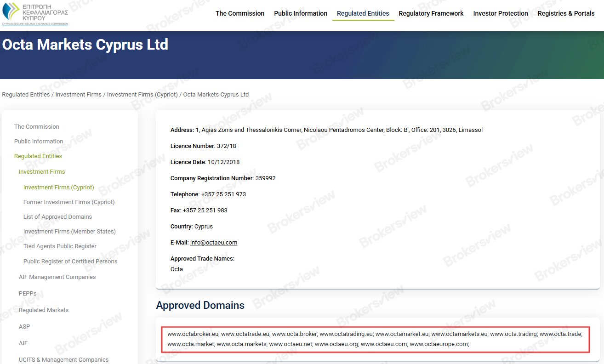Open Regulatory Framework top menu
Image resolution: width=604 pixels, height=364 pixels.
coord(431,13)
